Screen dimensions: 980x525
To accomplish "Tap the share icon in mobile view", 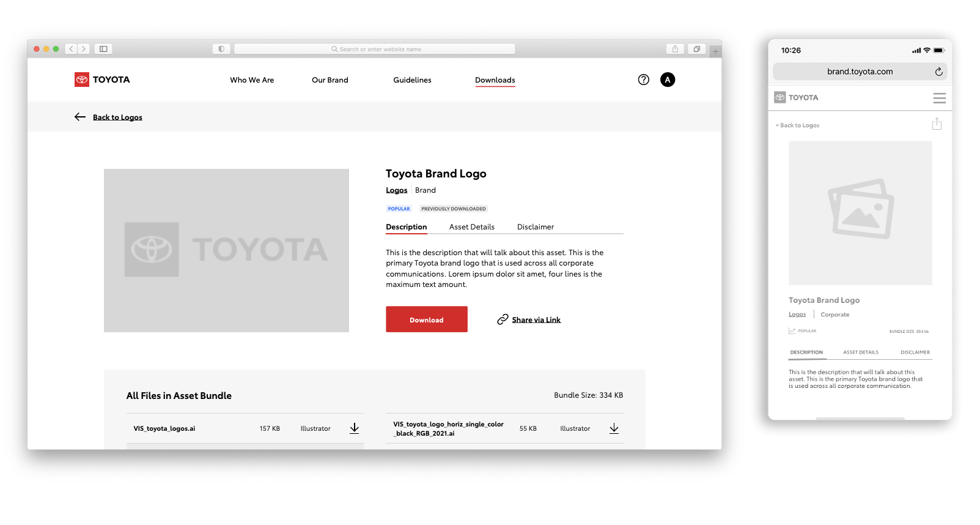I will pyautogui.click(x=937, y=124).
